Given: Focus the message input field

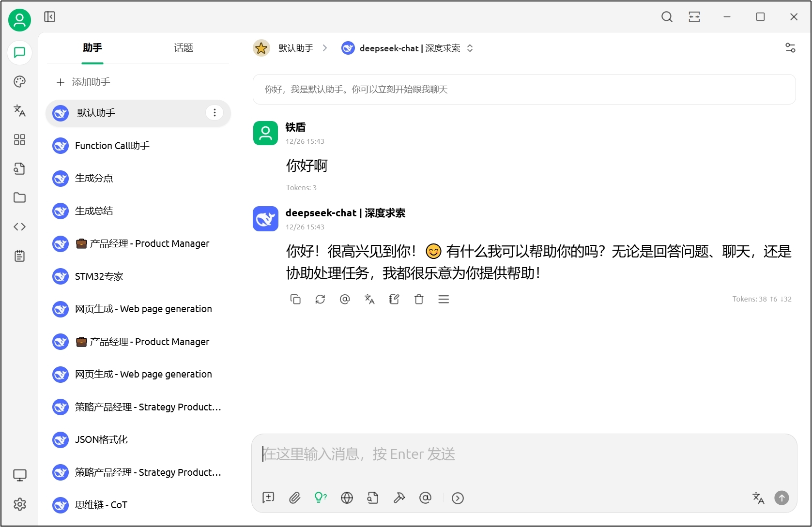Looking at the screenshot, I should coord(524,454).
